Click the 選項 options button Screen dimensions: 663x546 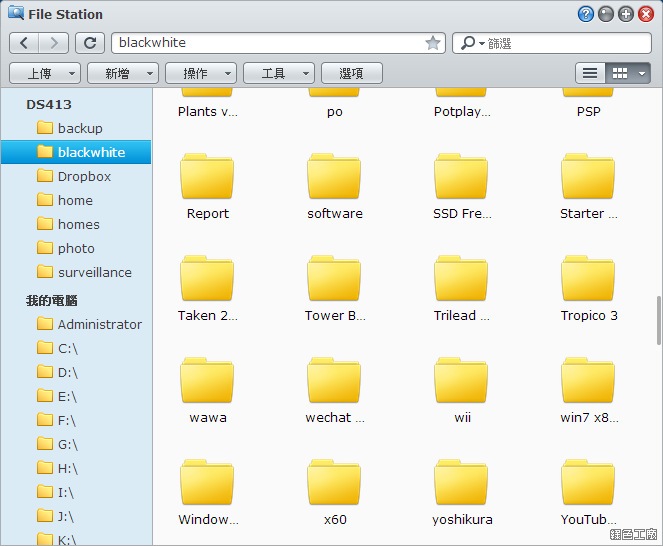[352, 73]
